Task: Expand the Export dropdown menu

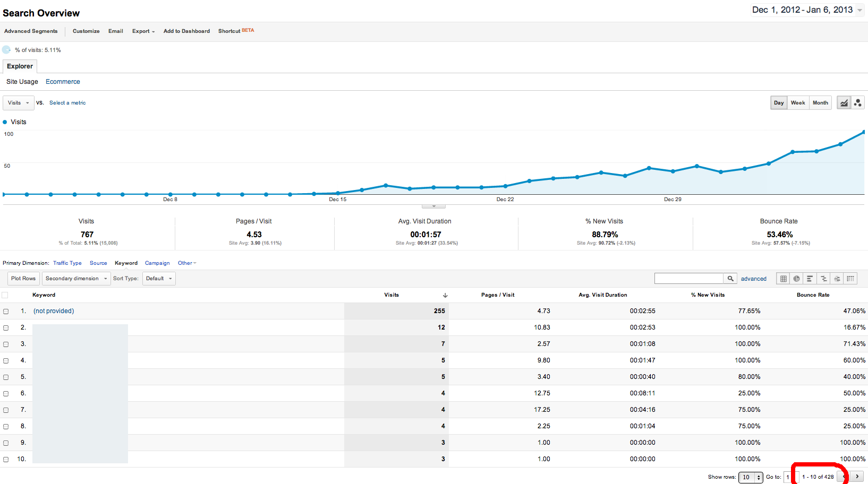Action: (143, 31)
